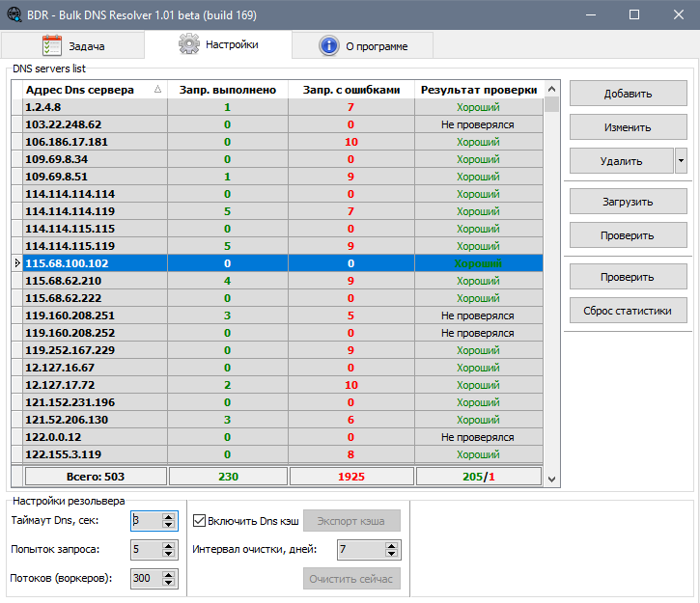Increase Таймаут Dns value with up arrow
This screenshot has width=700, height=603.
coord(168,517)
